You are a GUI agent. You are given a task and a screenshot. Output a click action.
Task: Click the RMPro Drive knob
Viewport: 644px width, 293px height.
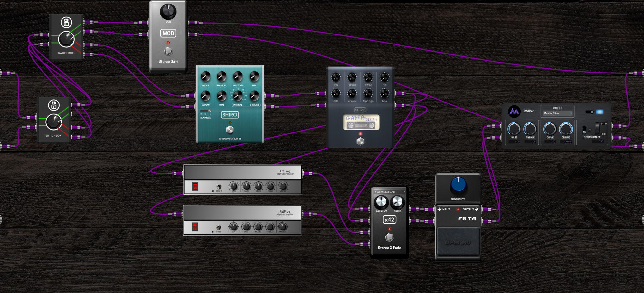pos(550,129)
